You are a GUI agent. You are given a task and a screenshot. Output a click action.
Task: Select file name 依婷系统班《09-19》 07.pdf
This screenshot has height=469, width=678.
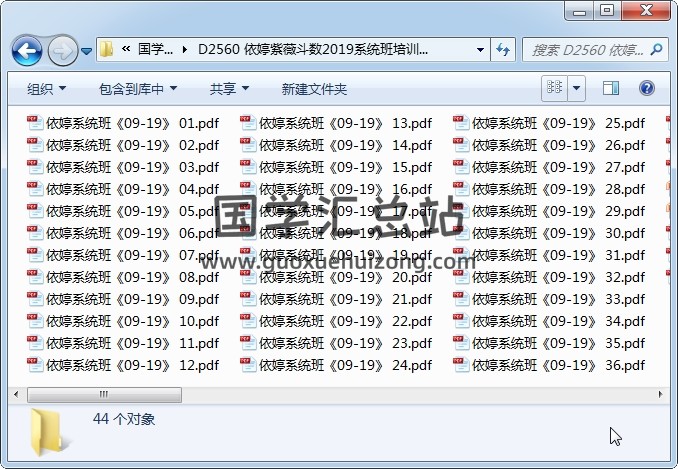coord(133,255)
